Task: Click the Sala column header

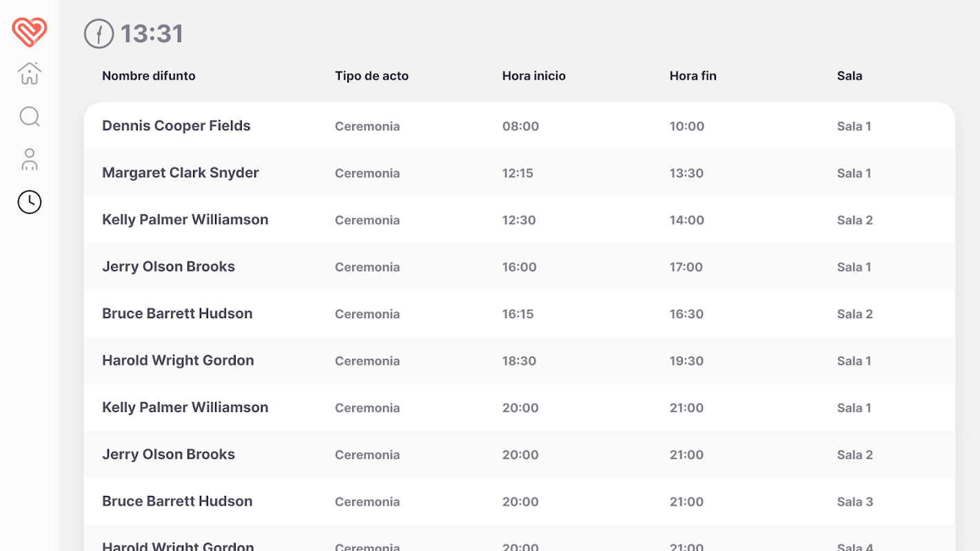Action: pos(849,76)
